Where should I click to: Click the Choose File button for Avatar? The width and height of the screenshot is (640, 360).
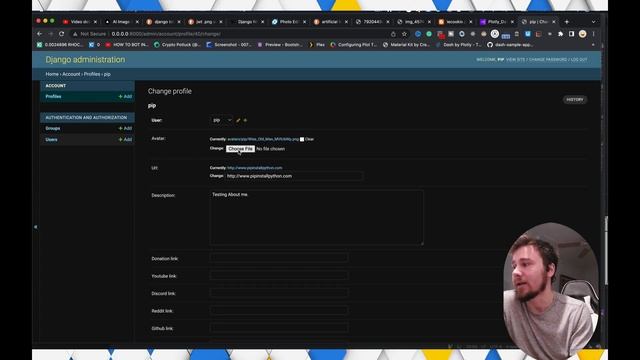240,149
